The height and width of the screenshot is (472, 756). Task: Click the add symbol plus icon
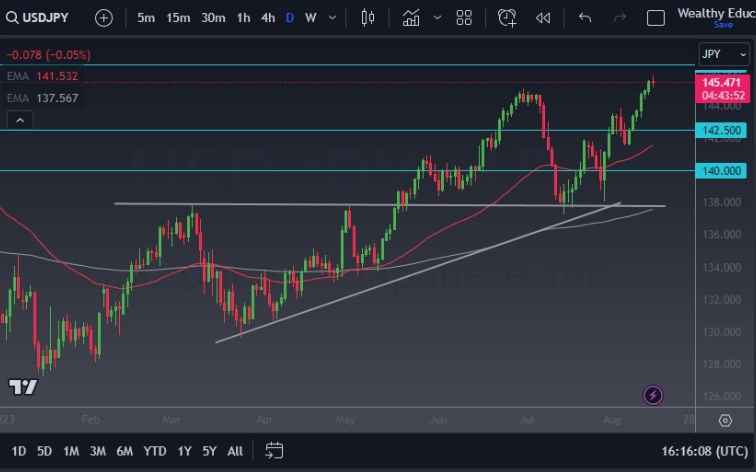coord(104,18)
